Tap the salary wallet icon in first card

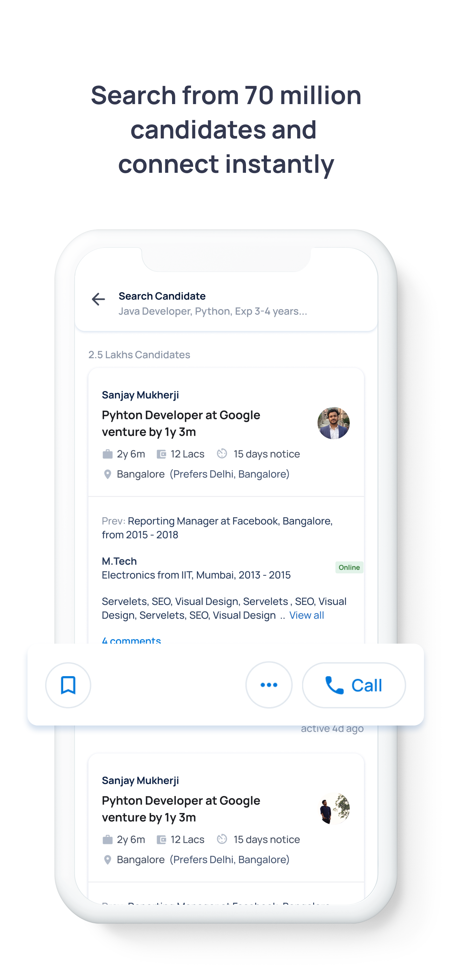point(161,454)
